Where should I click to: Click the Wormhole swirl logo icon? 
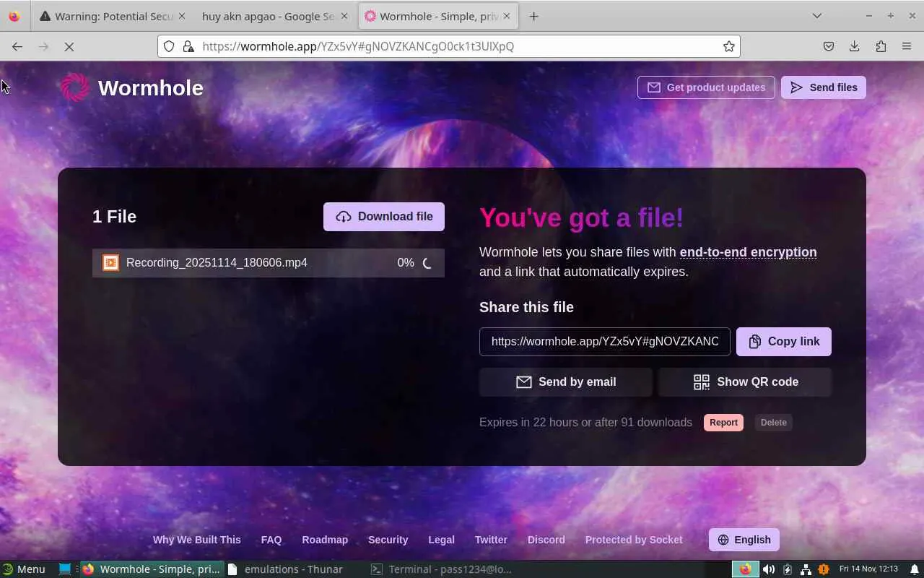point(75,87)
